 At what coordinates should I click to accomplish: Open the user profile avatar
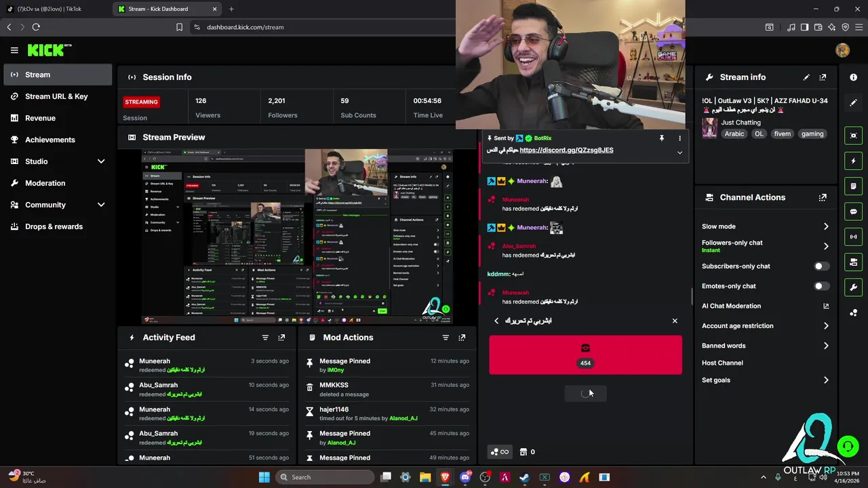point(843,50)
